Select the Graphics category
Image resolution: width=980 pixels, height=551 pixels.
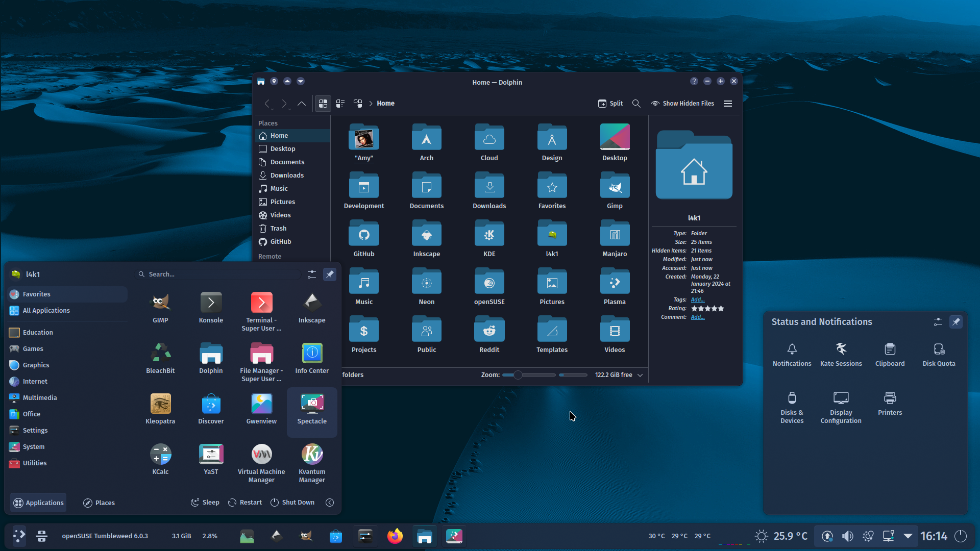coord(68,365)
